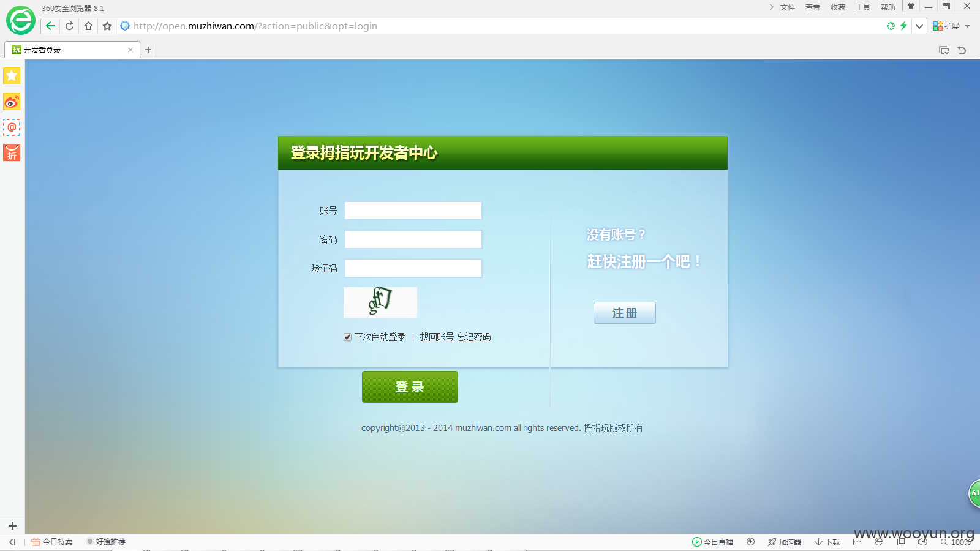The height and width of the screenshot is (551, 980).
Task: Click the status bar icon left of 加速器
Action: (750, 542)
